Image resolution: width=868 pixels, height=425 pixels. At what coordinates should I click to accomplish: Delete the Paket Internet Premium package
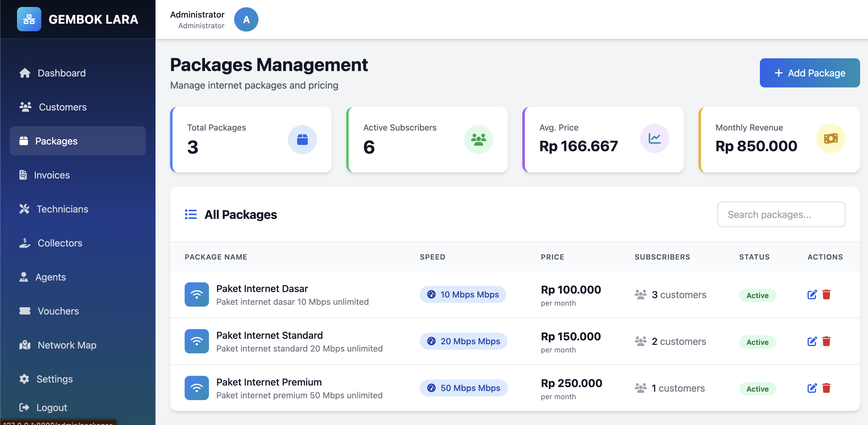click(x=826, y=388)
